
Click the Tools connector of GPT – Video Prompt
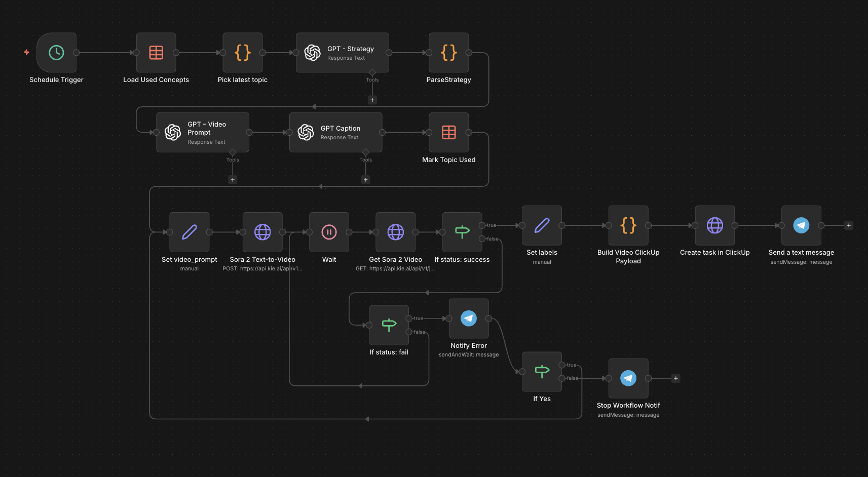tap(233, 152)
